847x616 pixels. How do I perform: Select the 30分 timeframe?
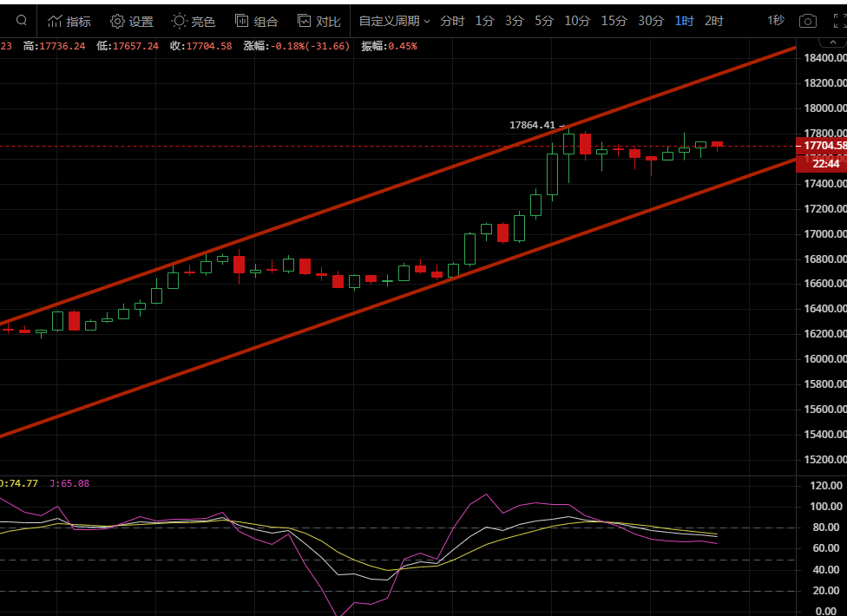pos(651,21)
